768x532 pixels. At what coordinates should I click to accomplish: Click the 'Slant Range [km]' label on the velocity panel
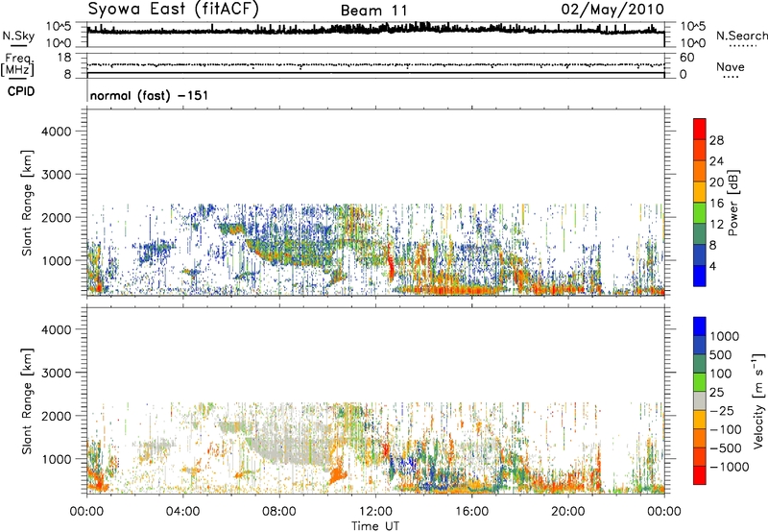[27, 401]
